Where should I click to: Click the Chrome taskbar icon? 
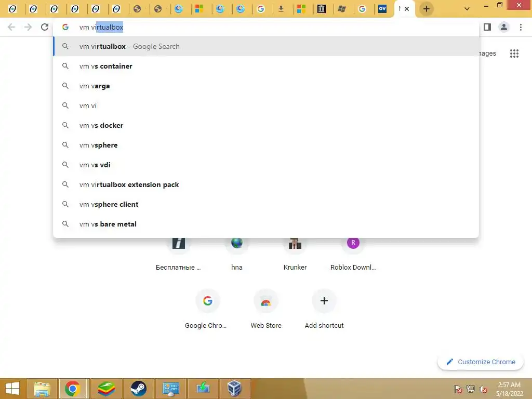(x=73, y=389)
